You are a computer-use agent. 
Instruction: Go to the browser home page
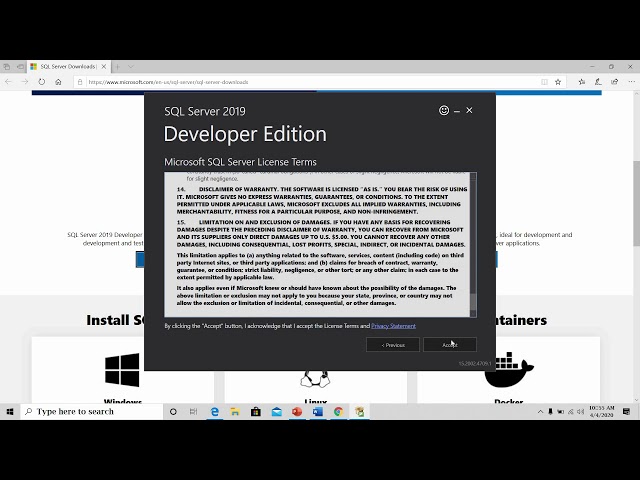click(x=58, y=82)
